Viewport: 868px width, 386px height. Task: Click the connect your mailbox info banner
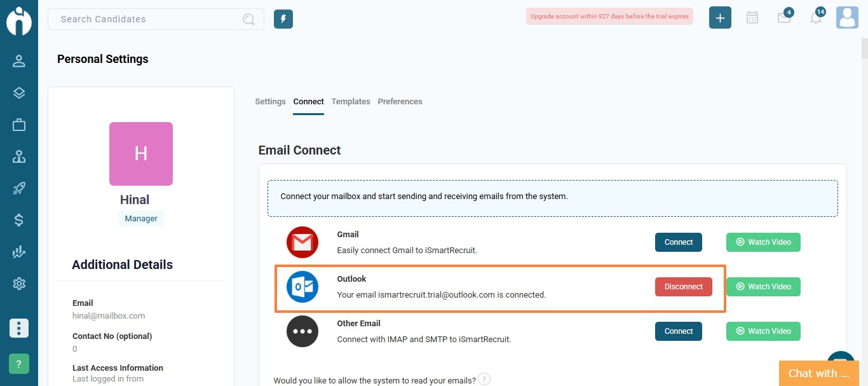tap(553, 198)
